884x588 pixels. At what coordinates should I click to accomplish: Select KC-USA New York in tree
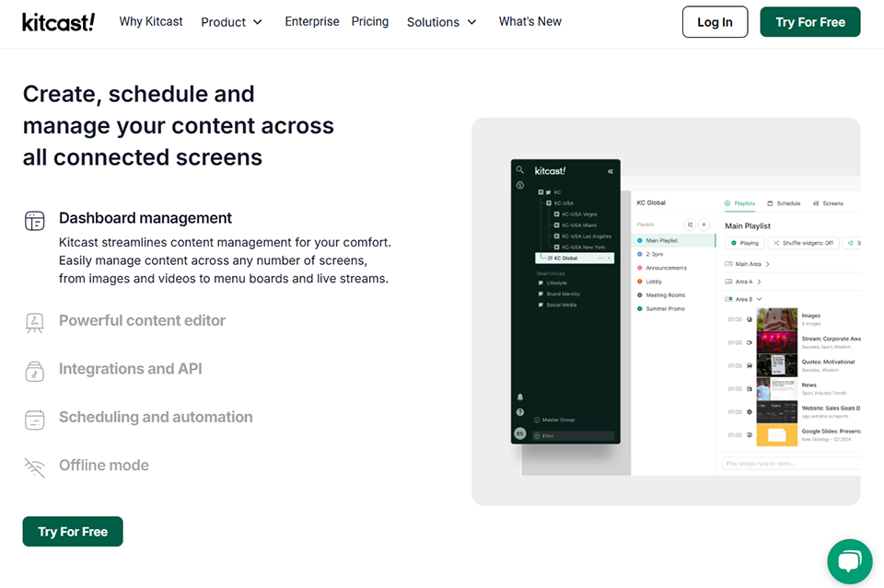click(x=583, y=247)
